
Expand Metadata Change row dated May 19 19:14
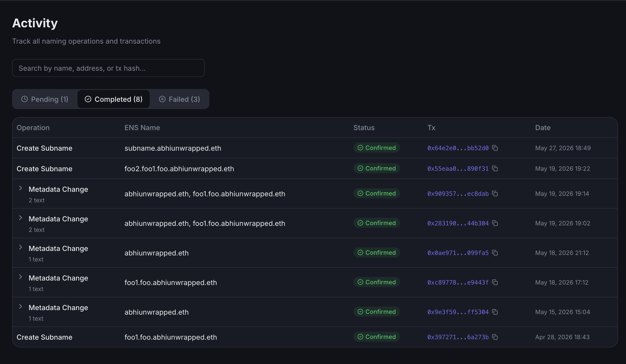click(21, 188)
